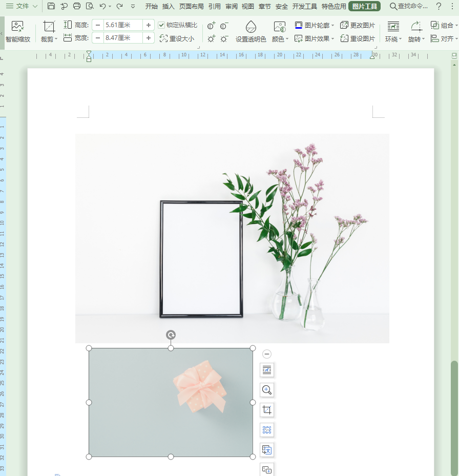Open the 颜色 color dropdown
This screenshot has height=476, width=459.
[x=280, y=32]
